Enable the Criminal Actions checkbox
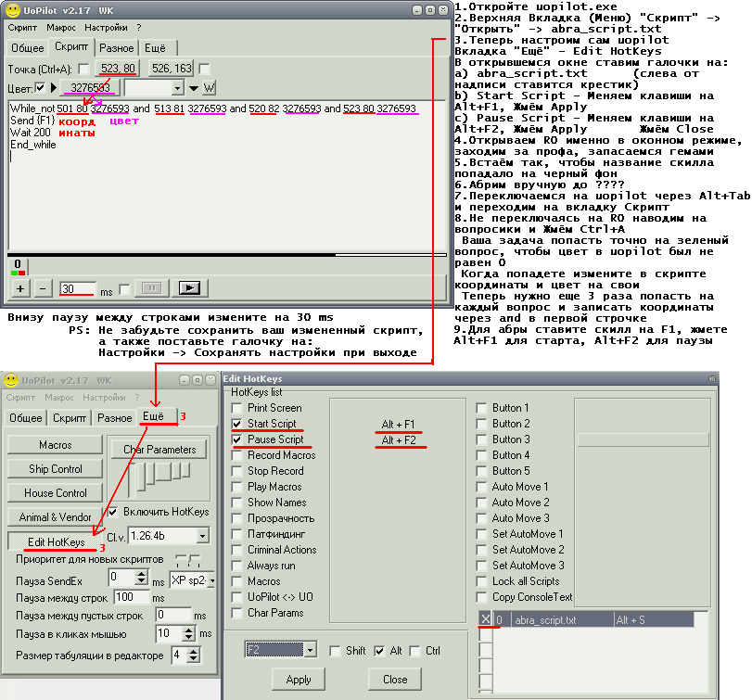752x700 pixels. point(236,551)
